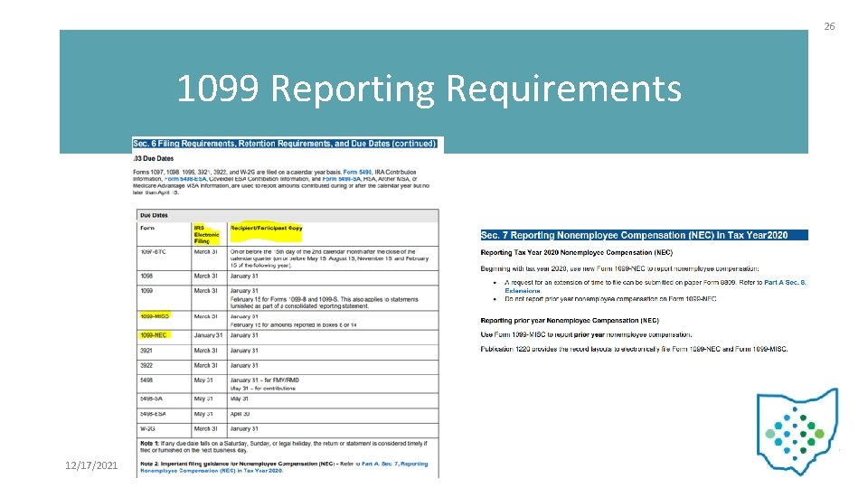Click the slide title '1099 Reporting Requirements'
This screenshot has width=868, height=488.
pyautogui.click(x=429, y=89)
